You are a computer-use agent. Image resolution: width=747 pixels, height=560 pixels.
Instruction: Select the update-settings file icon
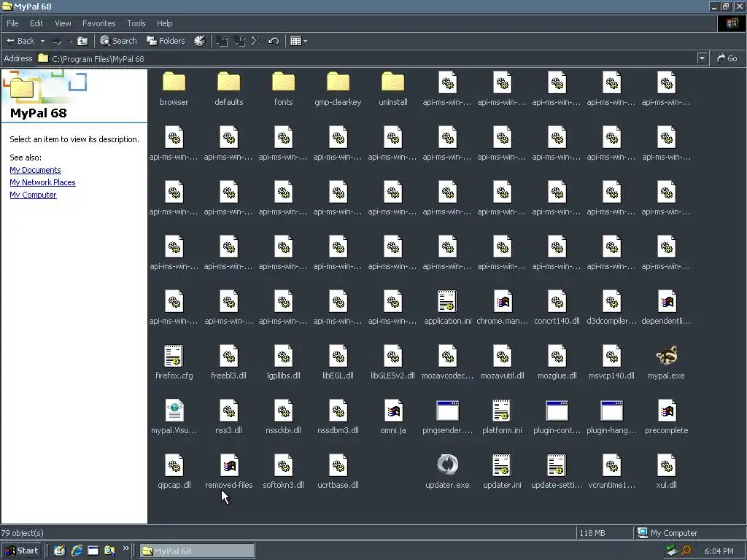tap(557, 465)
